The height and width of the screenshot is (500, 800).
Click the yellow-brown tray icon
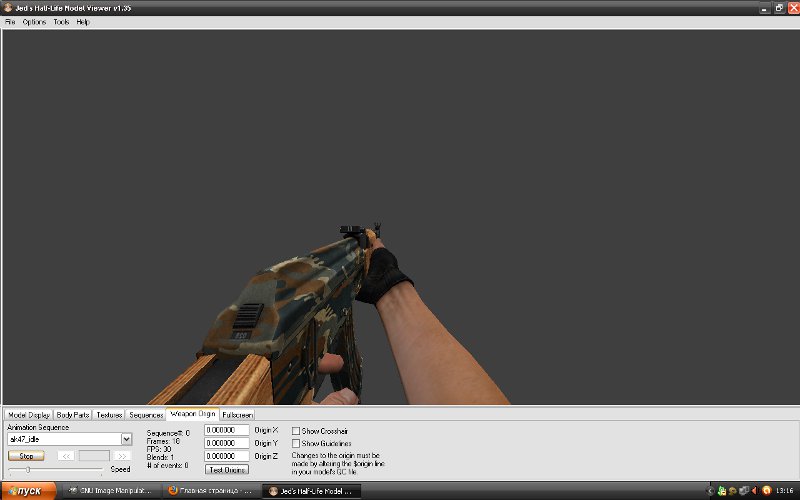[733, 491]
